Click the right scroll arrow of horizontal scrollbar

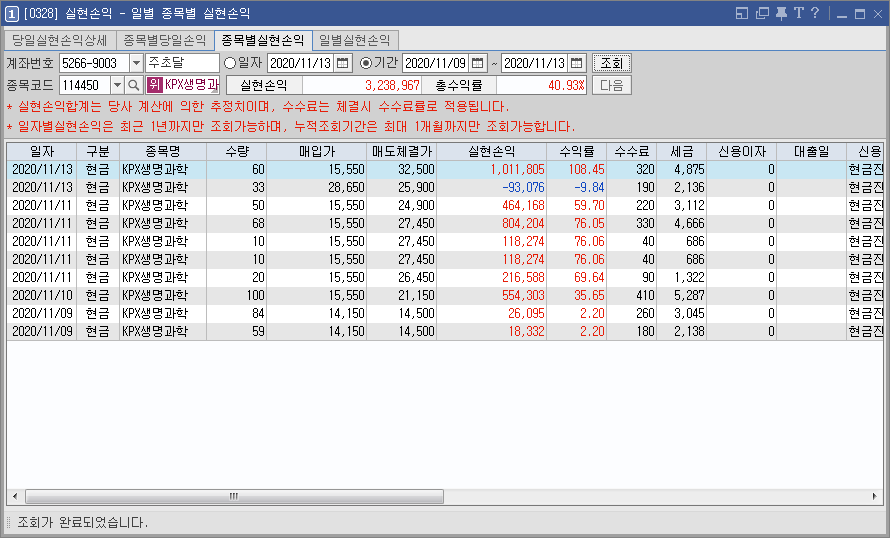(x=875, y=497)
